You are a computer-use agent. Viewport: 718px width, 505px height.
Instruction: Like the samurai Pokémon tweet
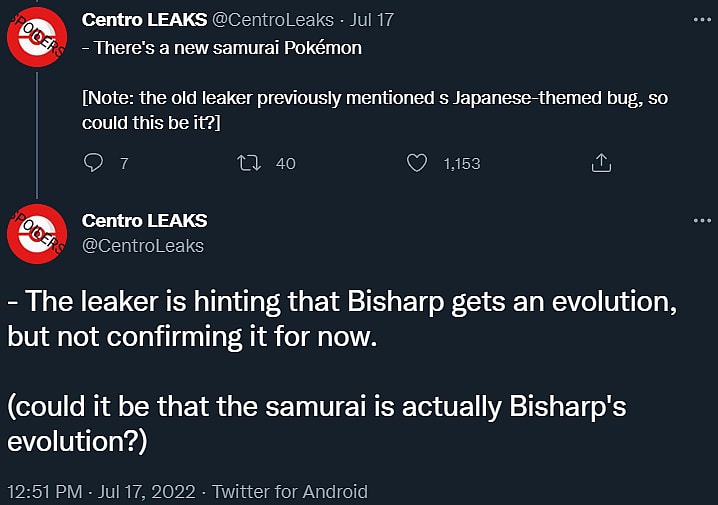click(417, 163)
